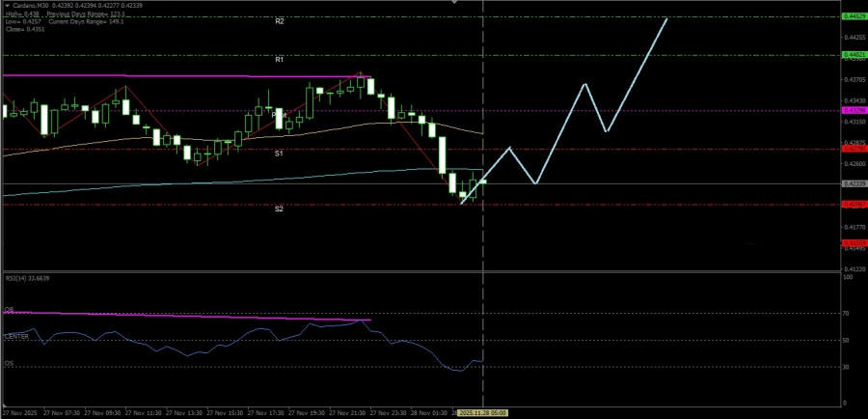Image resolution: width=868 pixels, height=419 pixels.
Task: Select the 0.44529 green R2 price tag
Action: pos(854,17)
